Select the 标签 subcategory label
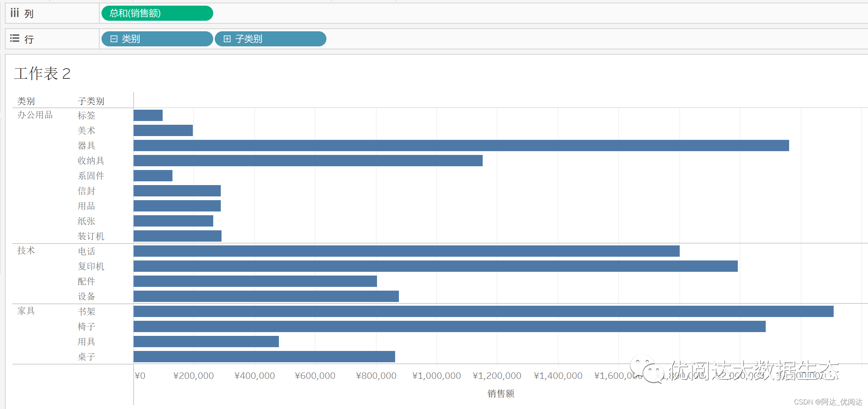Image resolution: width=868 pixels, height=409 pixels. 86,115
